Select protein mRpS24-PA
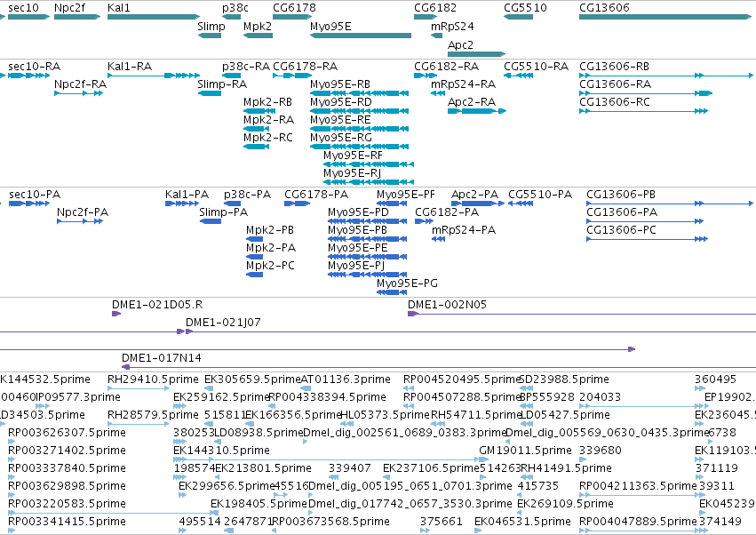The height and width of the screenshot is (535, 756). coord(464,230)
